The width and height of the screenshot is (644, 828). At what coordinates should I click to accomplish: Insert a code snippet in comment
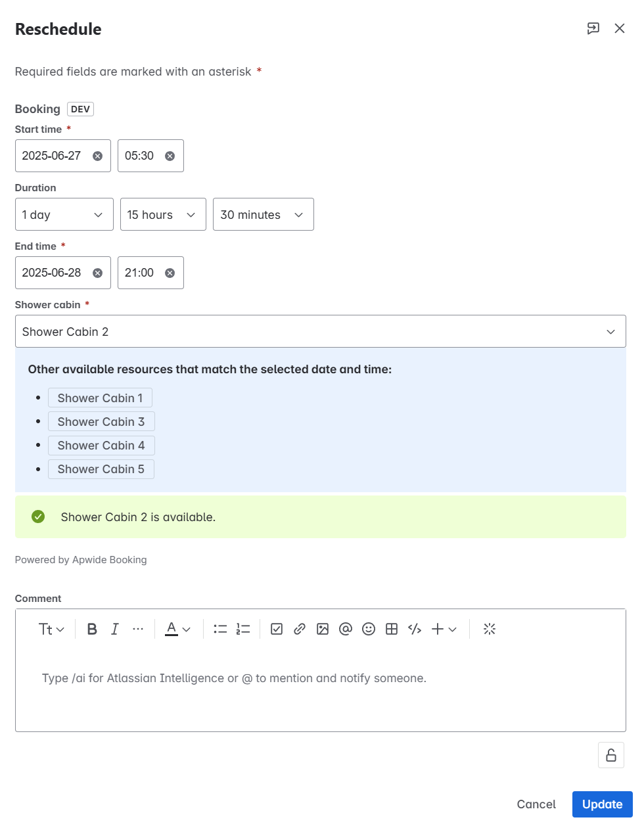coord(415,629)
